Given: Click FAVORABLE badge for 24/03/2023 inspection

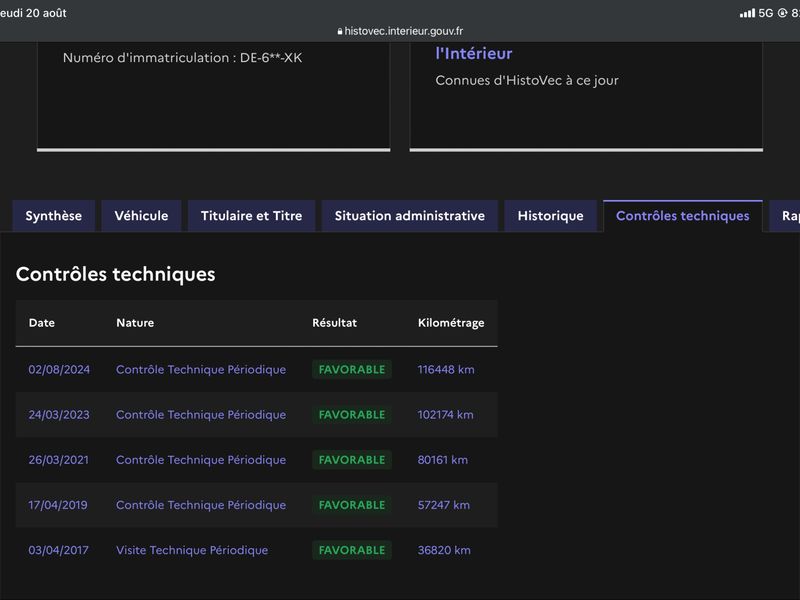Looking at the screenshot, I should click(352, 415).
